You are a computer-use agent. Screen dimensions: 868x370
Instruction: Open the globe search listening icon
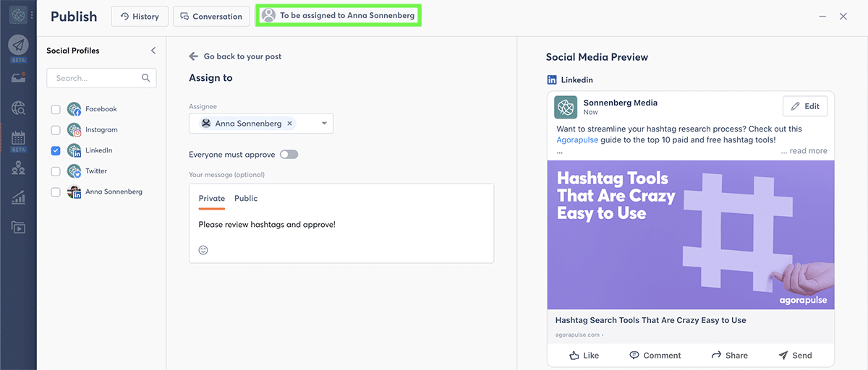tap(18, 108)
